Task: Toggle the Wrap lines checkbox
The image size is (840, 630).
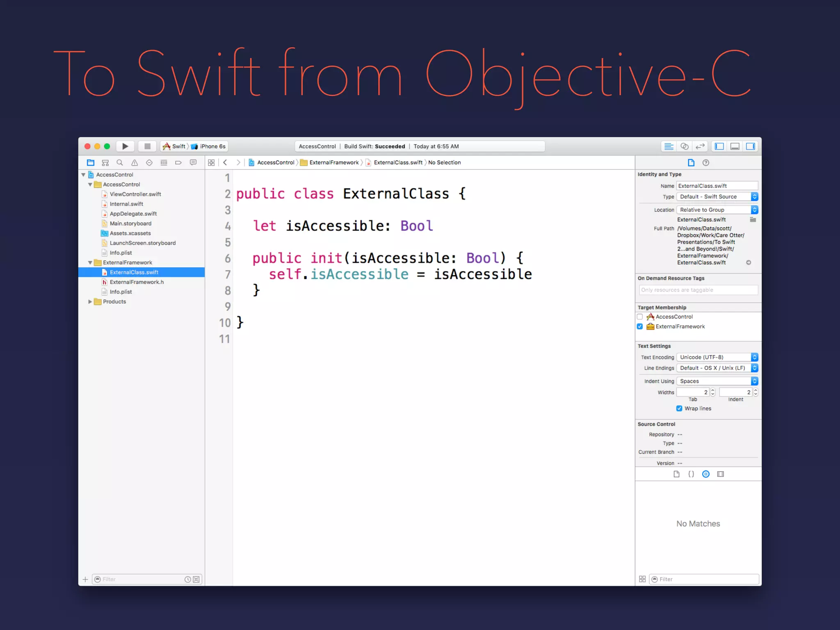Action: pyautogui.click(x=679, y=409)
